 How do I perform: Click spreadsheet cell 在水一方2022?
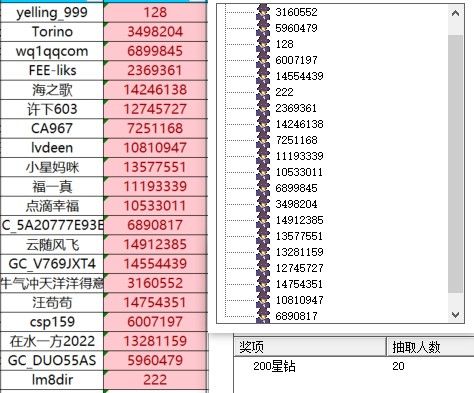pyautogui.click(x=52, y=342)
